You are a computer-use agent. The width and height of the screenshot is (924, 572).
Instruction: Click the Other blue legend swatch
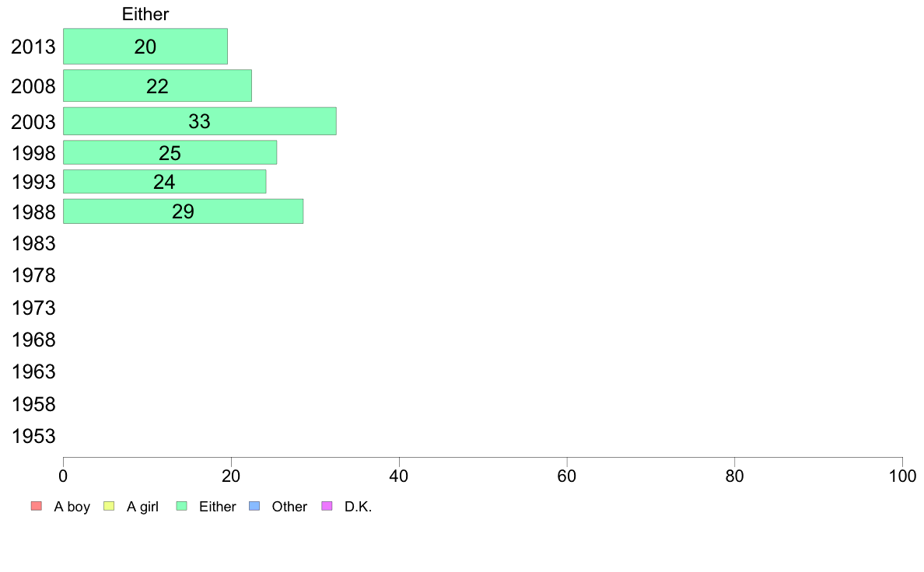[x=254, y=506]
